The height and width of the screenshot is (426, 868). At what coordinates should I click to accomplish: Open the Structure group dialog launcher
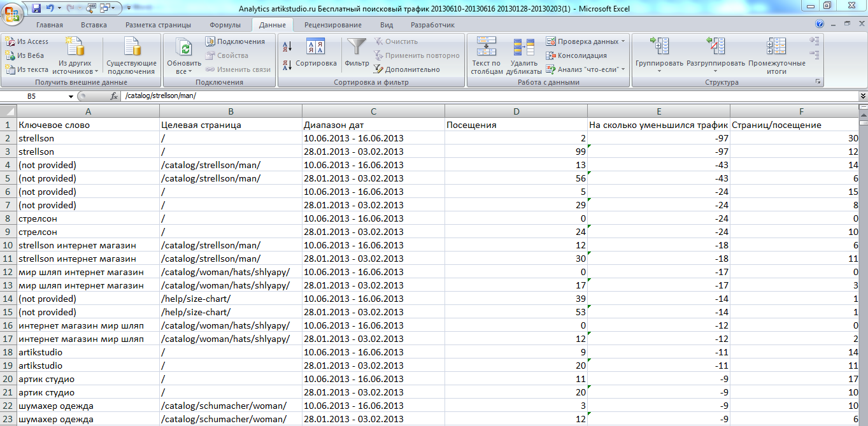[818, 82]
